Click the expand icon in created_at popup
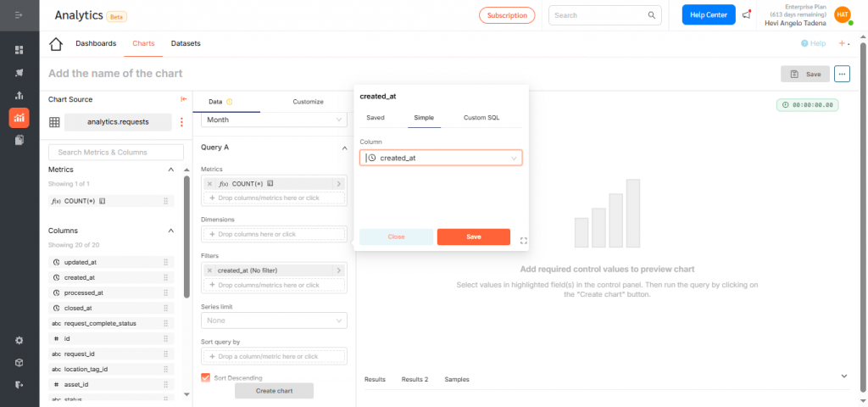The image size is (868, 407). [523, 241]
